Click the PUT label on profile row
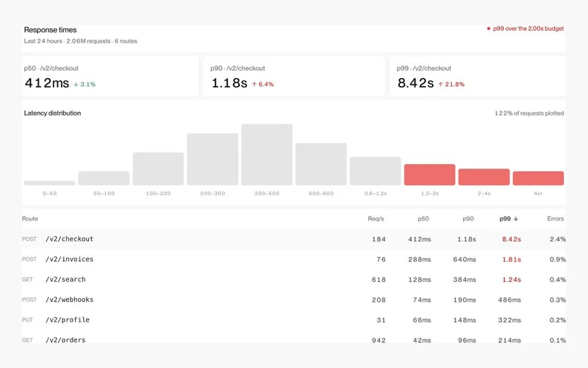This screenshot has height=368, width=588. pos(27,320)
